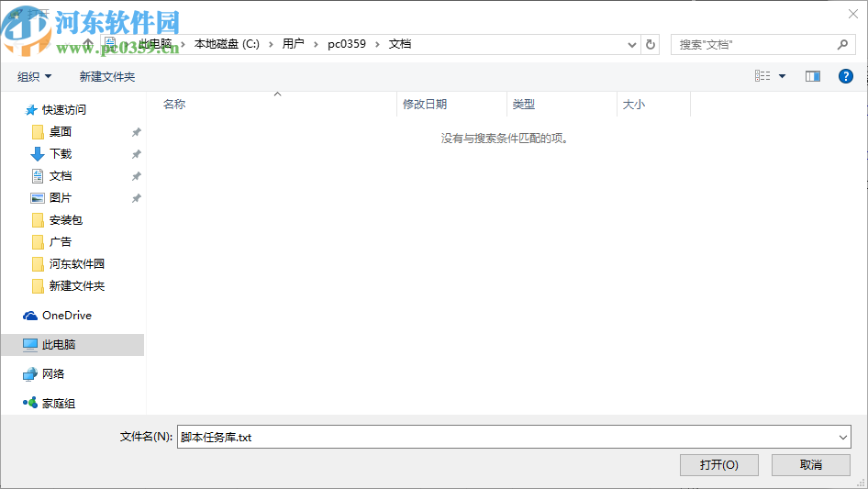Open help with the question mark icon

[845, 76]
